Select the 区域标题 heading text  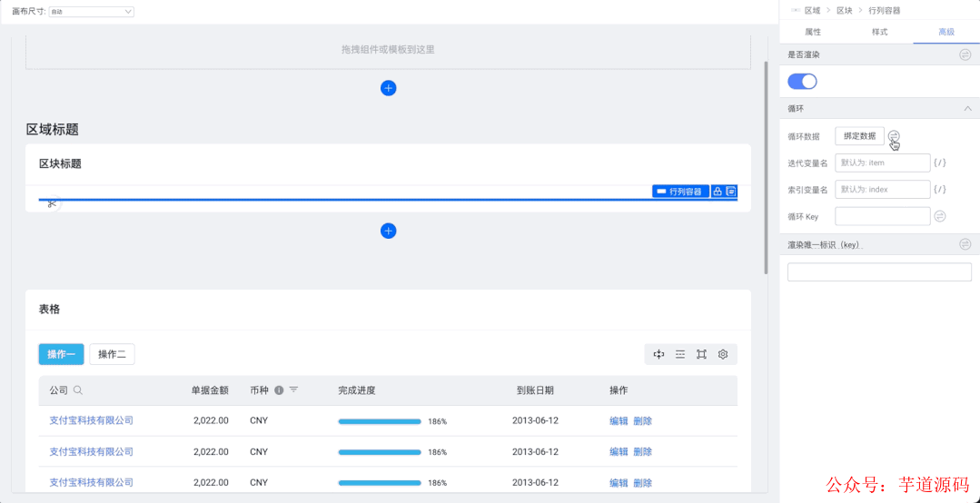(52, 130)
